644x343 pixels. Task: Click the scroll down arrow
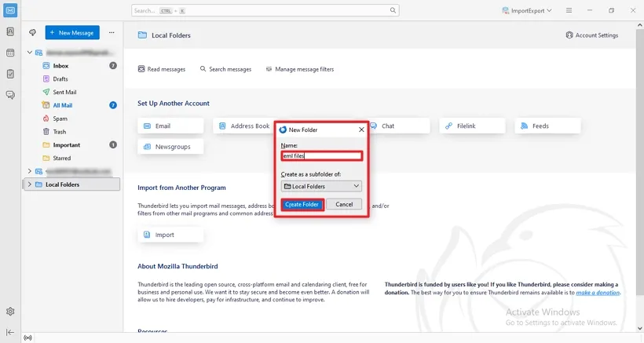(x=640, y=328)
